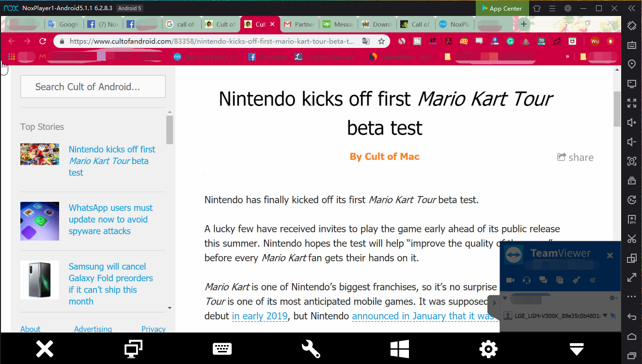Add an APK file in Nox sidebar
This screenshot has height=364, width=642.
pyautogui.click(x=632, y=219)
